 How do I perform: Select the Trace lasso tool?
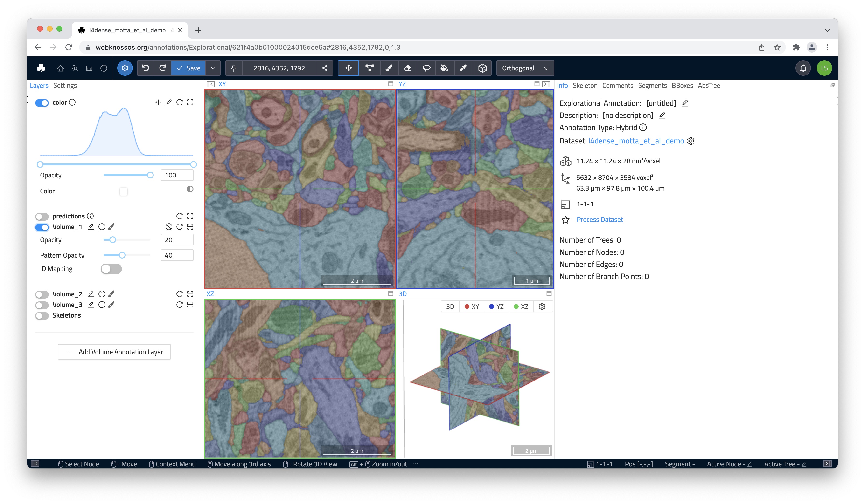point(426,68)
